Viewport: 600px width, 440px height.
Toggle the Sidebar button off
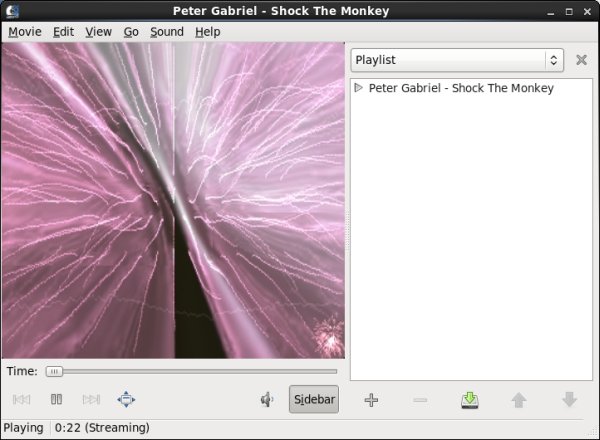coord(314,400)
